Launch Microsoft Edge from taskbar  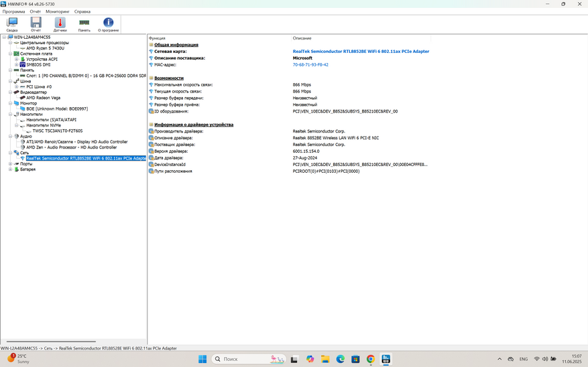tap(340, 359)
